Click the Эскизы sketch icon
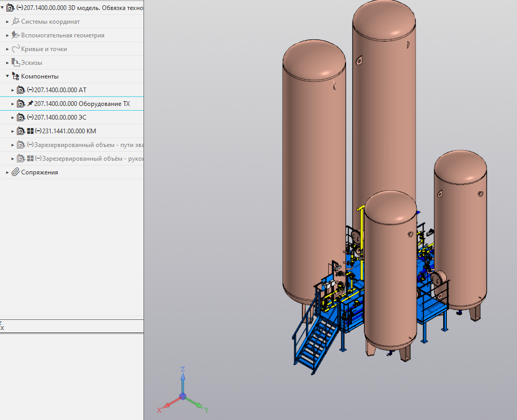517x420 pixels. [16, 63]
